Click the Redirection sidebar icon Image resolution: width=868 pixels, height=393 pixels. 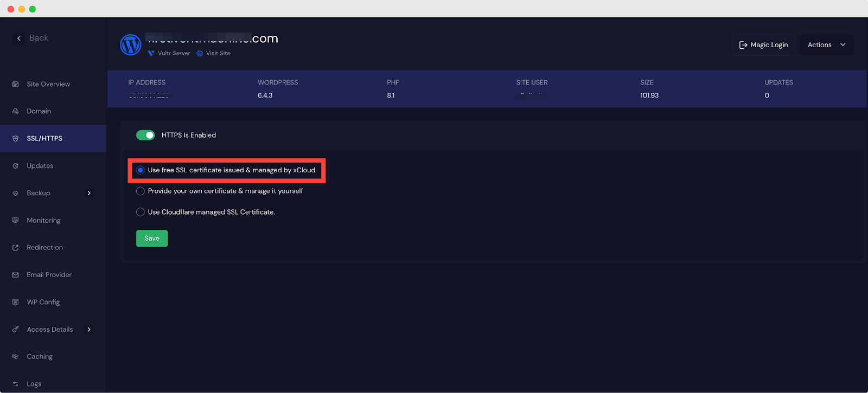coord(15,248)
